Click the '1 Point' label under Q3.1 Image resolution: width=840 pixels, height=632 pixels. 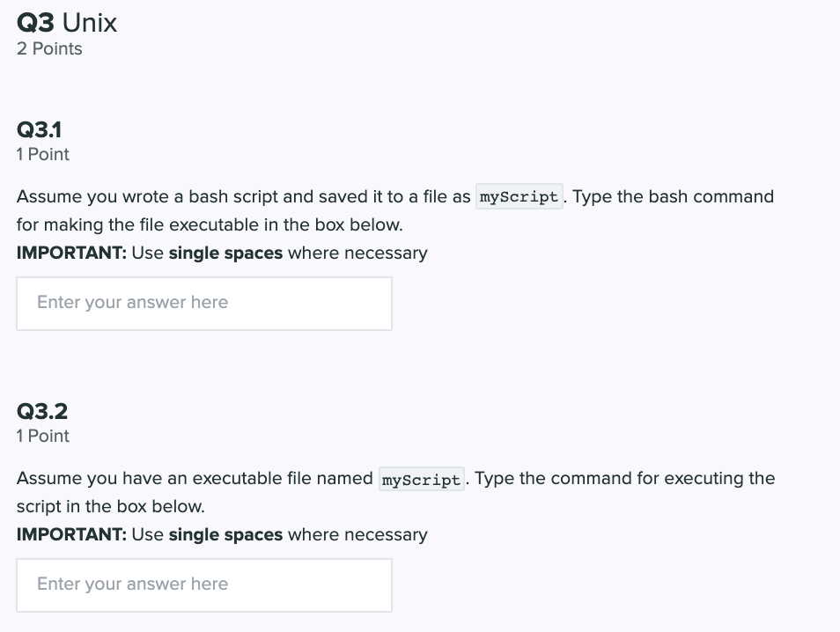click(x=42, y=154)
